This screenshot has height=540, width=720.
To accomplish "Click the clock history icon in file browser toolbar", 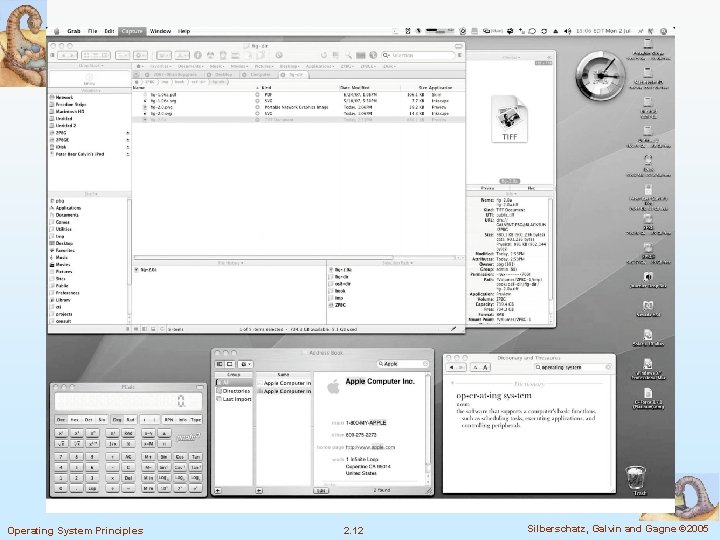I will [x=279, y=55].
